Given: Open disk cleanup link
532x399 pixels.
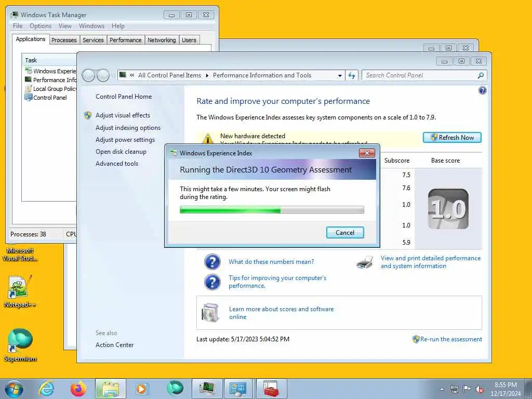Looking at the screenshot, I should tap(121, 152).
